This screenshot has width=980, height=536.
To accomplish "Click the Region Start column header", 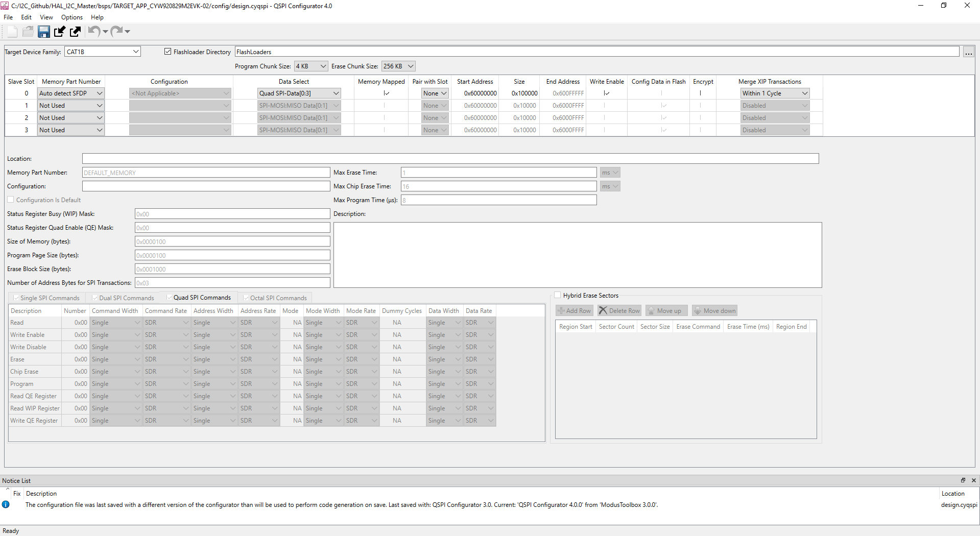I will tap(576, 327).
